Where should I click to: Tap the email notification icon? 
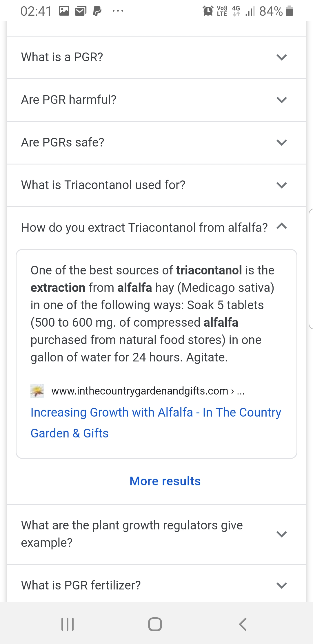[81, 11]
